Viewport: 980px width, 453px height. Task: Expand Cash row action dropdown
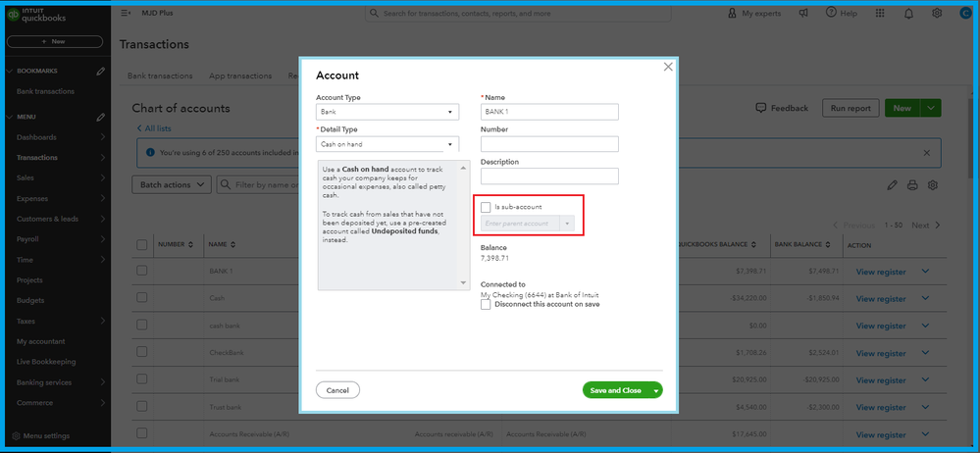pyautogui.click(x=926, y=298)
